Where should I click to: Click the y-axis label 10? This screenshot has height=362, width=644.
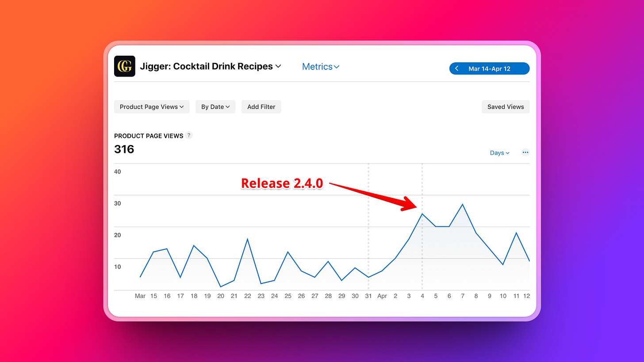click(x=118, y=267)
